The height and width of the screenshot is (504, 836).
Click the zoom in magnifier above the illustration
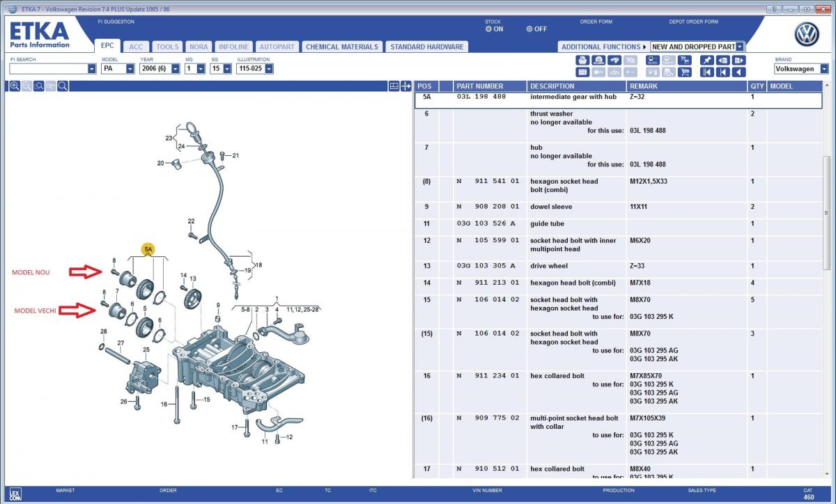[x=15, y=86]
